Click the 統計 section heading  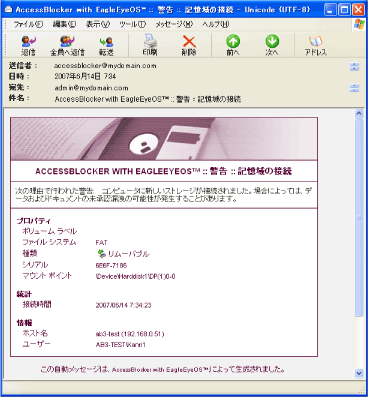pos(24,294)
